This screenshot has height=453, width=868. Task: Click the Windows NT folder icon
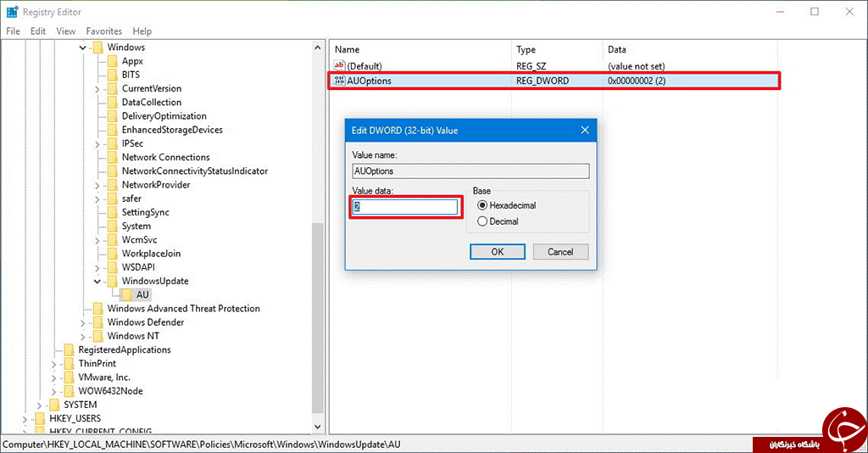point(98,336)
